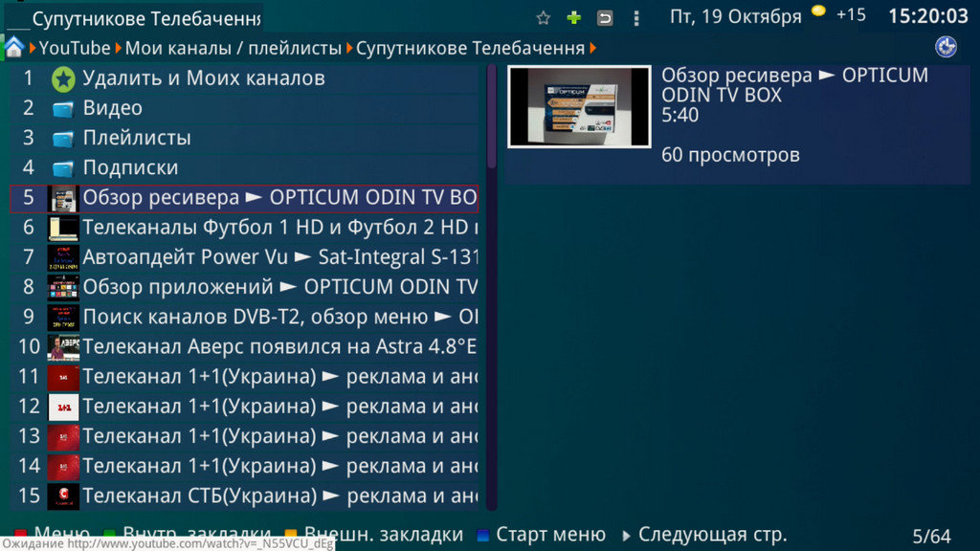This screenshot has width=980, height=551.
Task: Click the weather icon next to +15
Action: [x=818, y=11]
